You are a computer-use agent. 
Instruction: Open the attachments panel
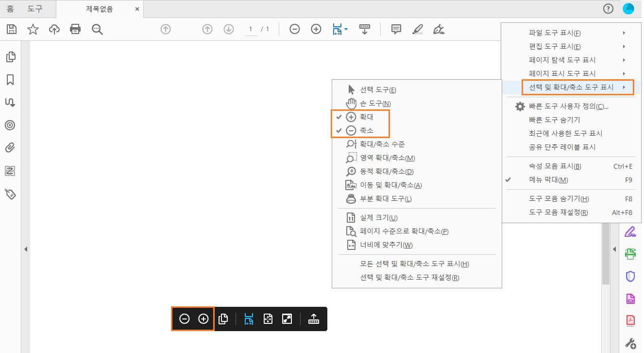(11, 148)
